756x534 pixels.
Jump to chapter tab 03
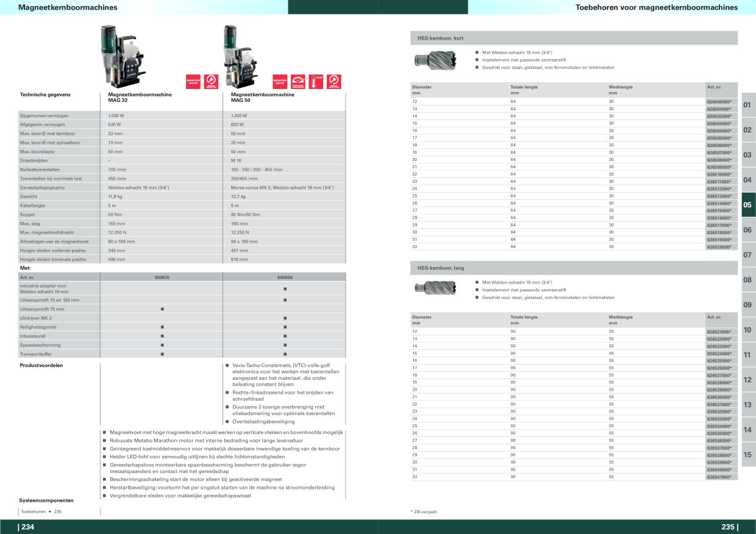[x=747, y=155]
